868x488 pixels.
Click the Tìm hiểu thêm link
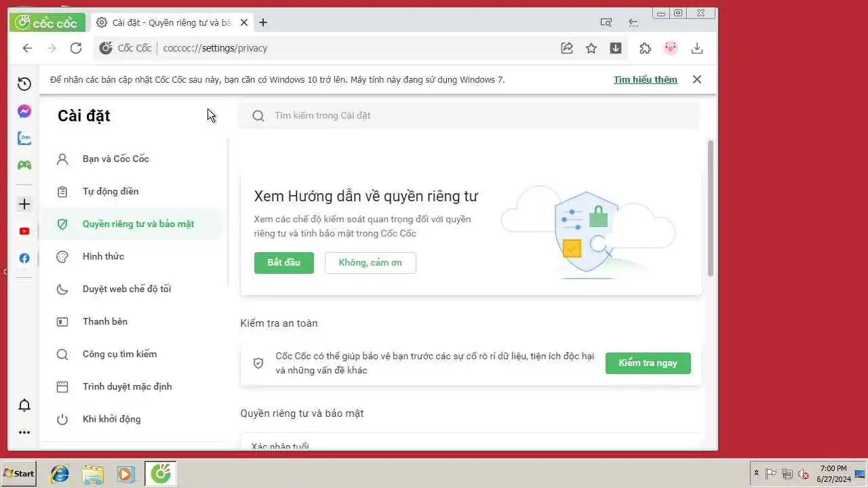(x=646, y=79)
